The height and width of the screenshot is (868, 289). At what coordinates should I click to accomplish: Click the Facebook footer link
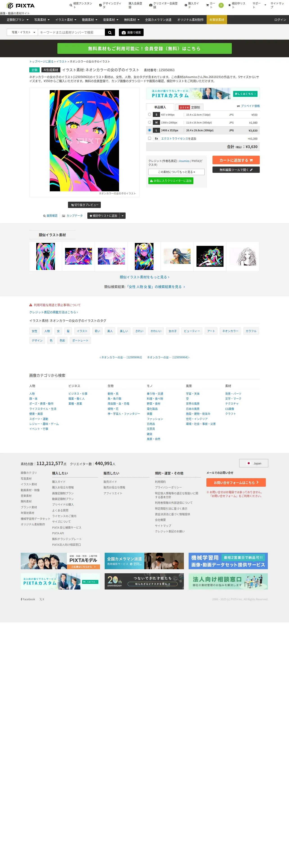[x=28, y=599]
